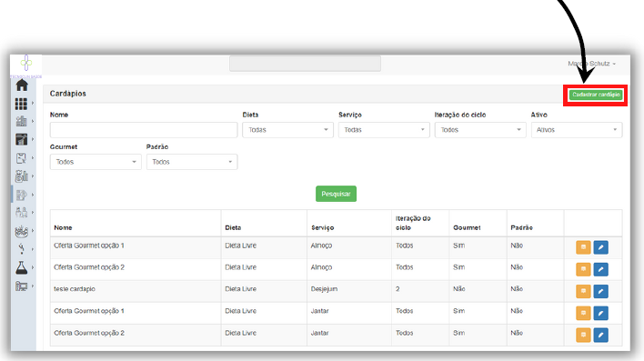The image size is (644, 361).
Task: Click the Cardápios page title
Action: click(68, 94)
